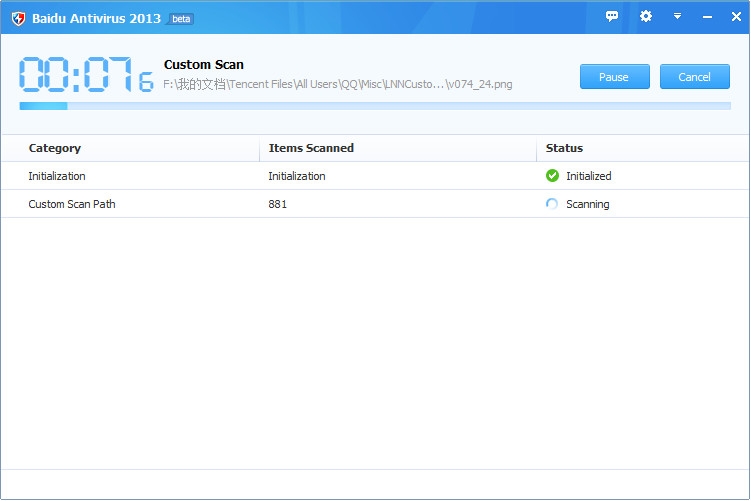Click the Scanning spinner icon

click(552, 204)
